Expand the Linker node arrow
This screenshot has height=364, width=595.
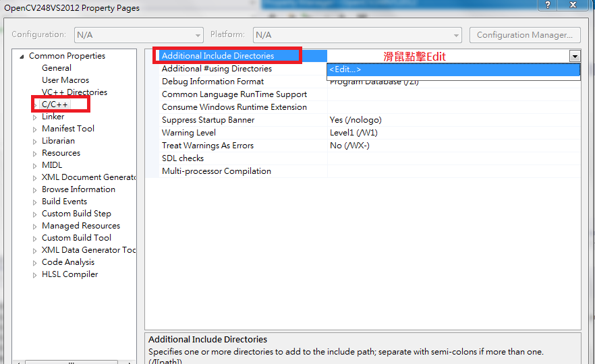[x=34, y=117]
